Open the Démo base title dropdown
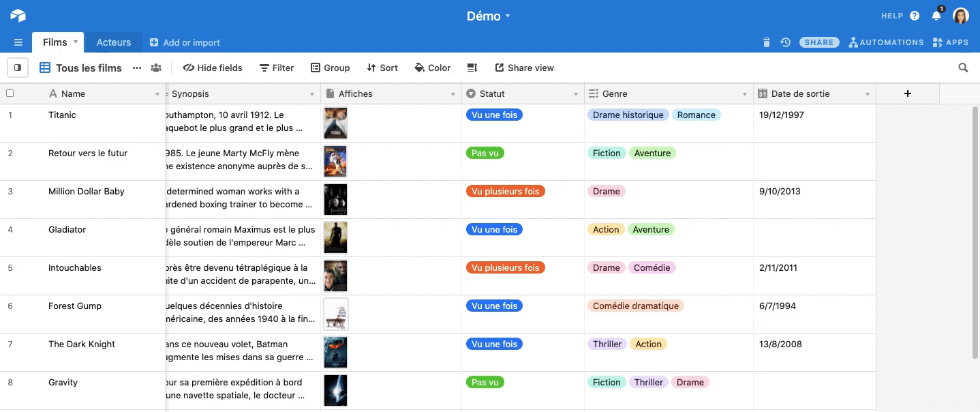The width and height of the screenshot is (980, 412). pyautogui.click(x=489, y=16)
